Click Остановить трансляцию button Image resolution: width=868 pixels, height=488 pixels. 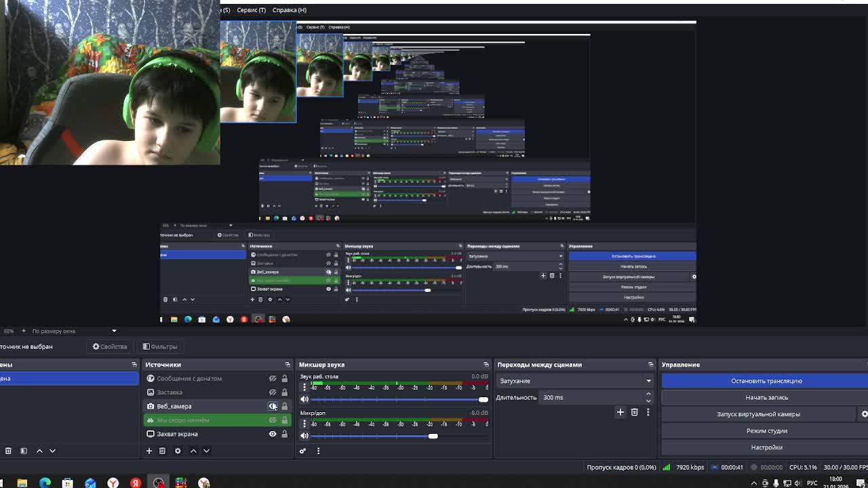click(766, 381)
